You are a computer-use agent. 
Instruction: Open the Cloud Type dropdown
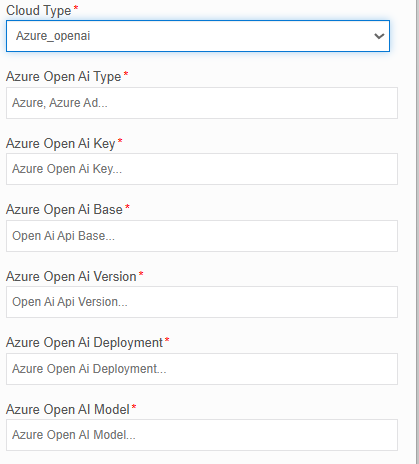coord(198,36)
